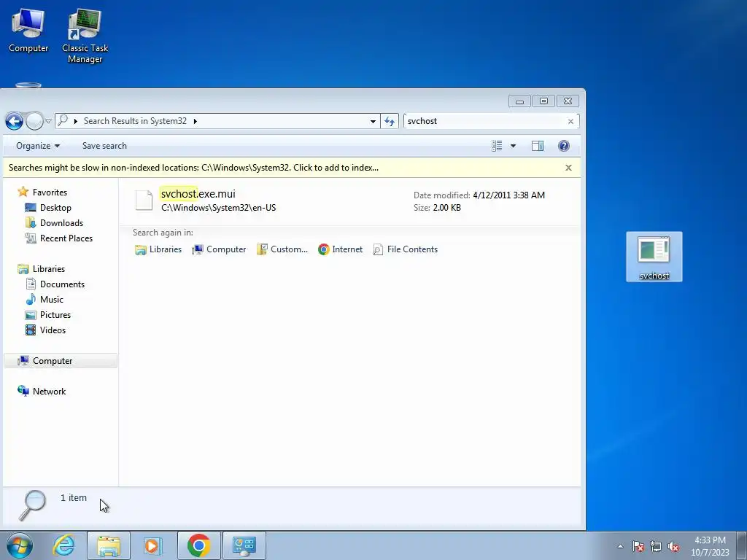Click the yellow info bar to add to index
This screenshot has height=560, width=747.
pyautogui.click(x=193, y=168)
